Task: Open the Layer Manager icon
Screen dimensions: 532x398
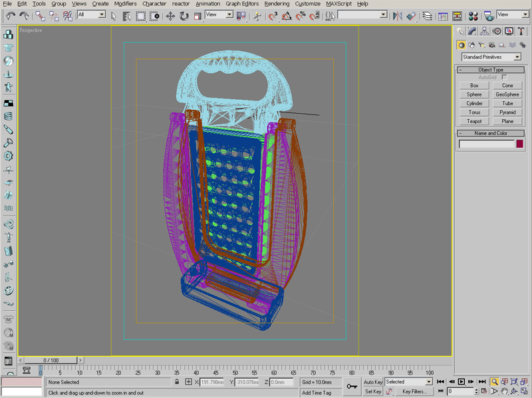Action: pos(428,16)
